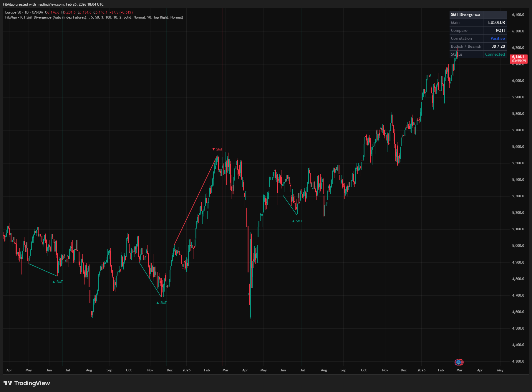Select the red bearish divergence trend line

click(x=196, y=200)
